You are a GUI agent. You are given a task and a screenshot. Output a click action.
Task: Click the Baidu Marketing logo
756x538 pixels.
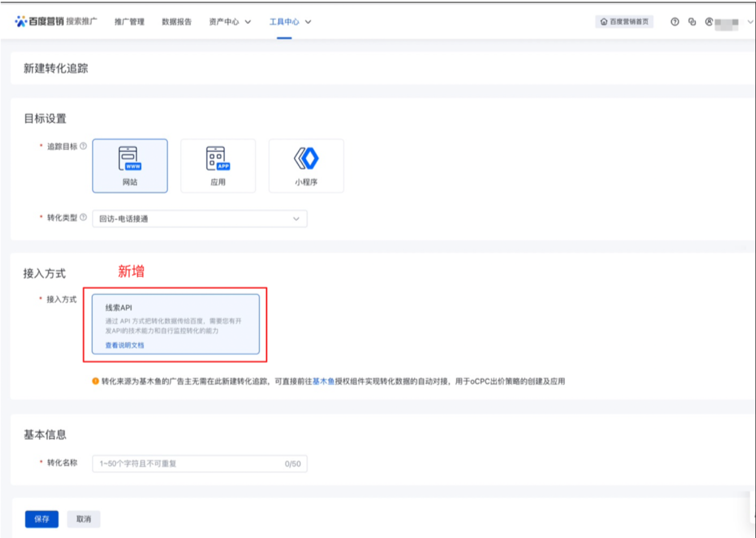coord(39,21)
